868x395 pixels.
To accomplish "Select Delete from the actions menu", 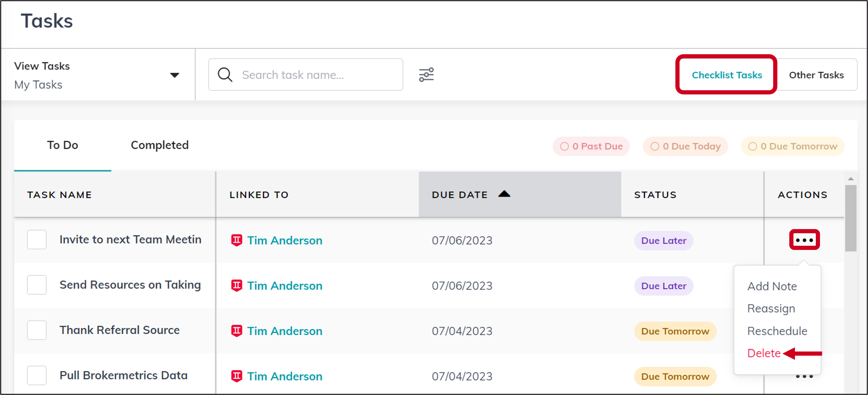I will (x=764, y=353).
